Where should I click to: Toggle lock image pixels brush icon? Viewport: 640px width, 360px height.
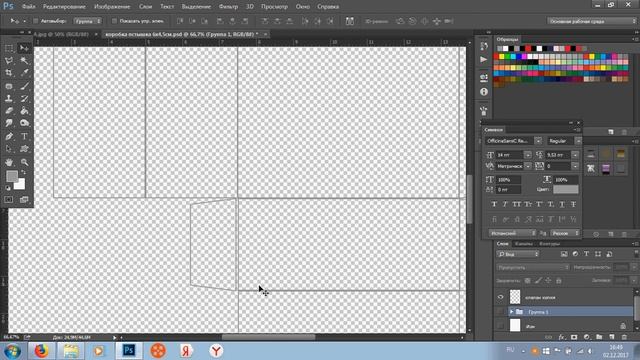pos(538,280)
